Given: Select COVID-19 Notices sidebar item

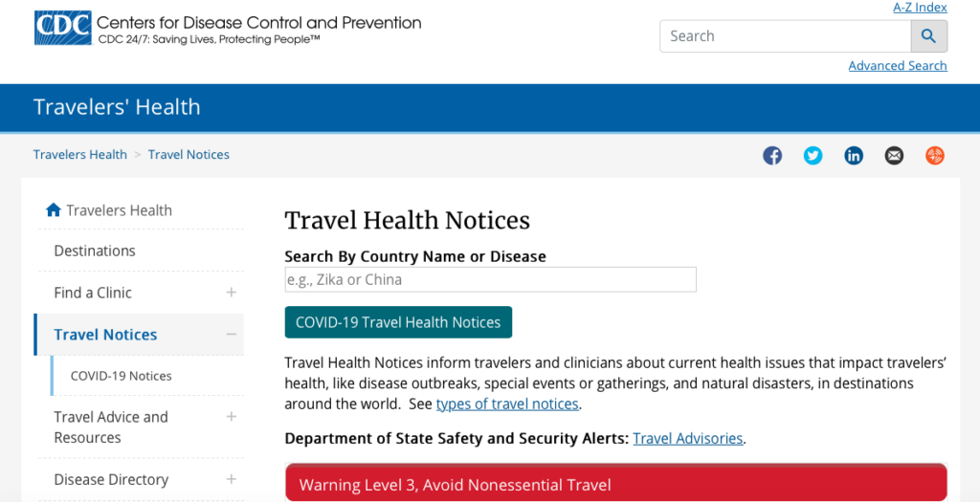Looking at the screenshot, I should click(122, 376).
